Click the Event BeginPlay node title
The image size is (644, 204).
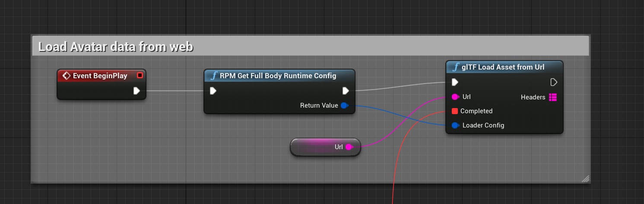[x=100, y=76]
